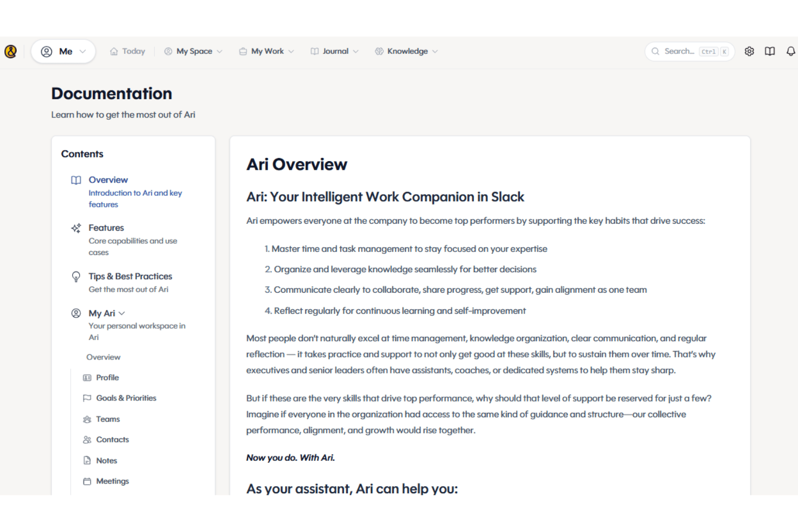
Task: Click the Ari logo icon
Action: (x=11, y=51)
